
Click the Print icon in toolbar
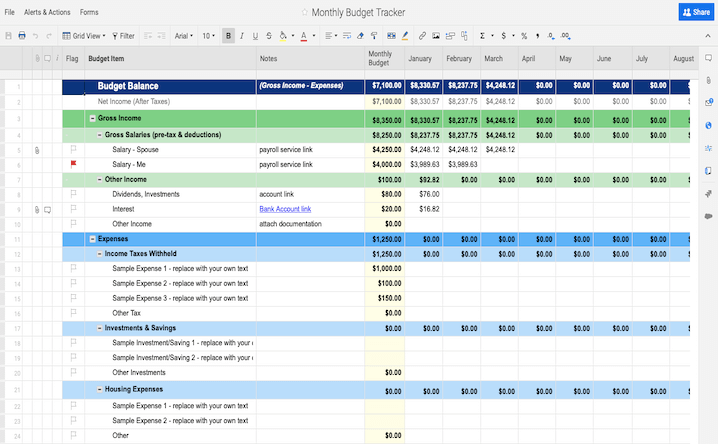22,35
